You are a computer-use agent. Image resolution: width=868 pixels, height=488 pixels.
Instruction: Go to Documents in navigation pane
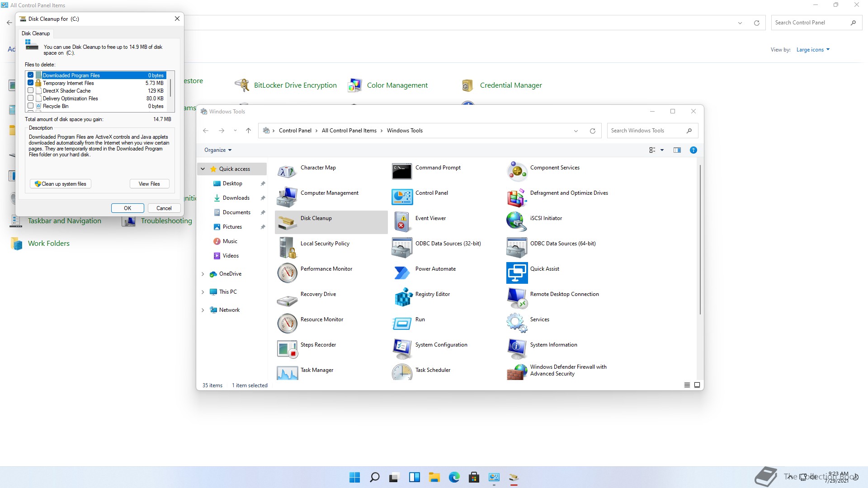tap(236, 212)
